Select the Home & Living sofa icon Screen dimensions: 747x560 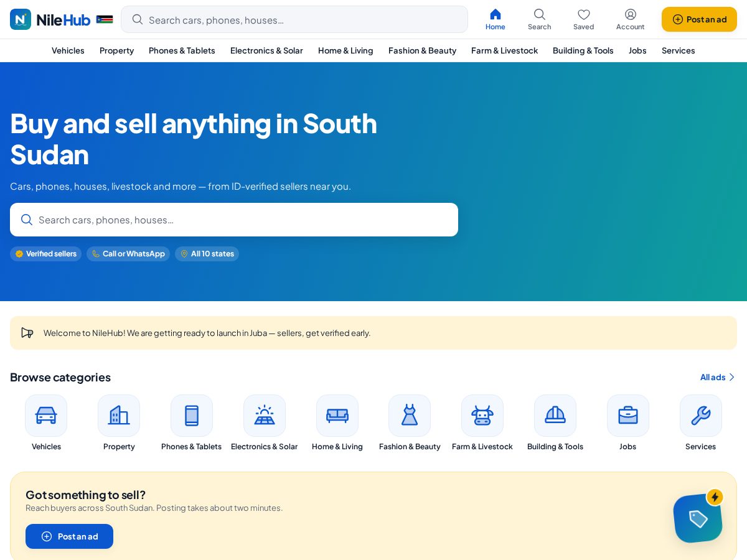337,416
